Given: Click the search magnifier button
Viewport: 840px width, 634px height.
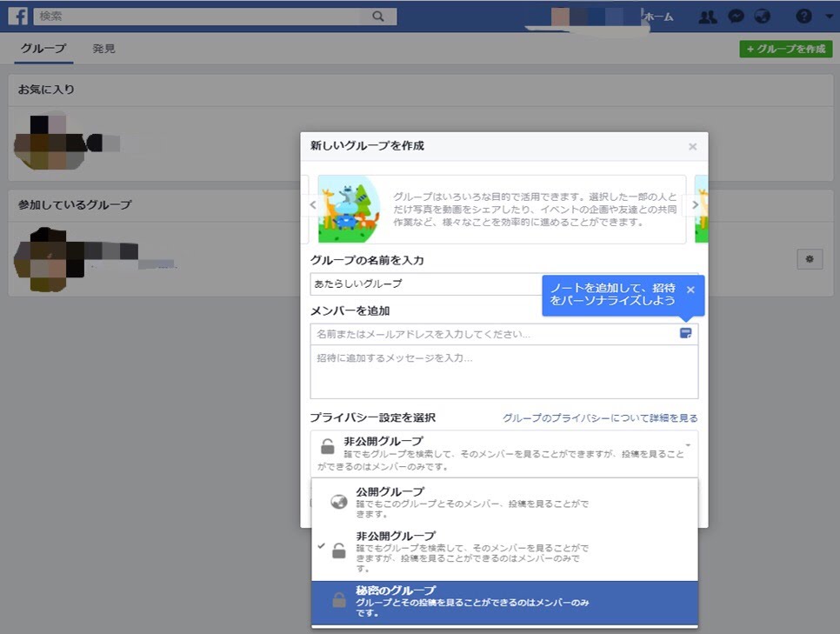Looking at the screenshot, I should [x=378, y=17].
